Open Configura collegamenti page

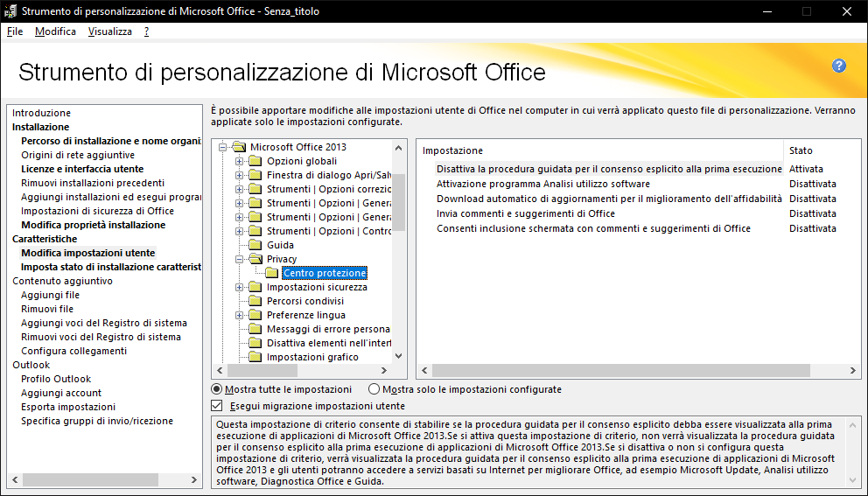click(73, 351)
